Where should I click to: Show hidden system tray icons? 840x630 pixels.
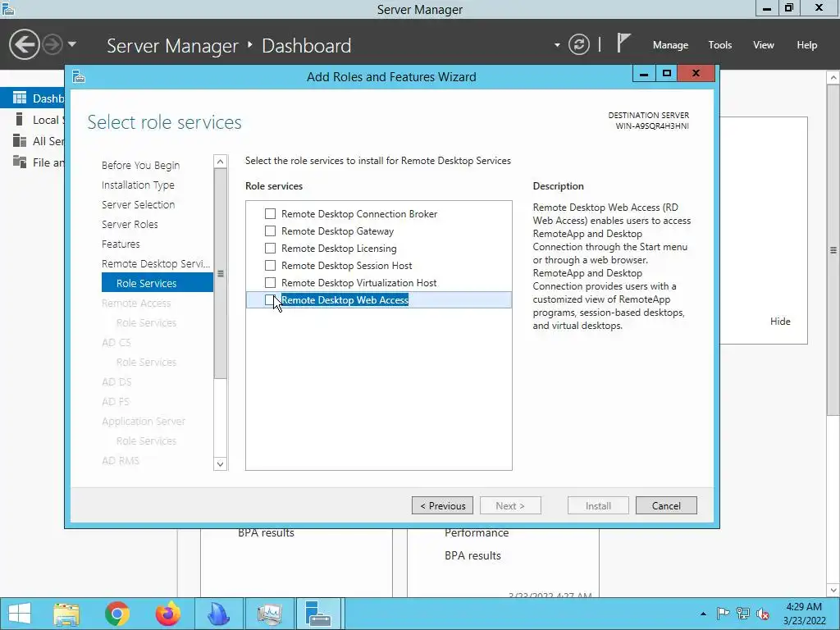point(703,614)
